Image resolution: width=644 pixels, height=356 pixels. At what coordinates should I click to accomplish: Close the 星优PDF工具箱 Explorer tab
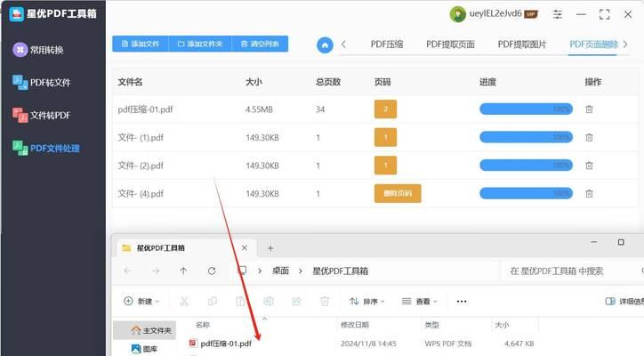pyautogui.click(x=245, y=248)
